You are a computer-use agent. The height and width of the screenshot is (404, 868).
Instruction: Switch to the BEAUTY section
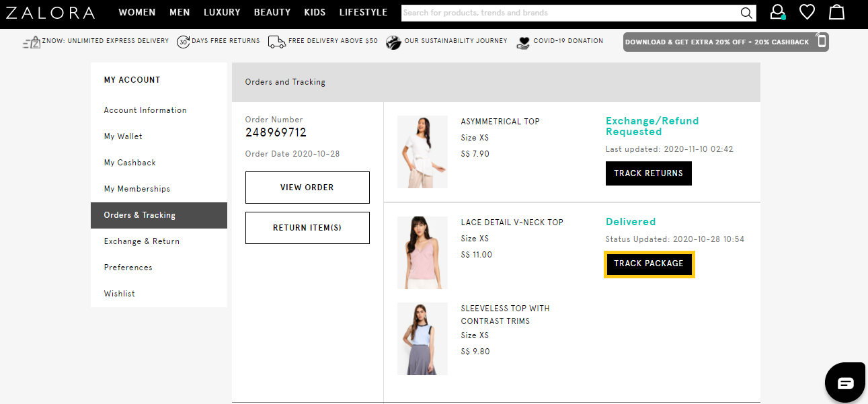[x=272, y=12]
